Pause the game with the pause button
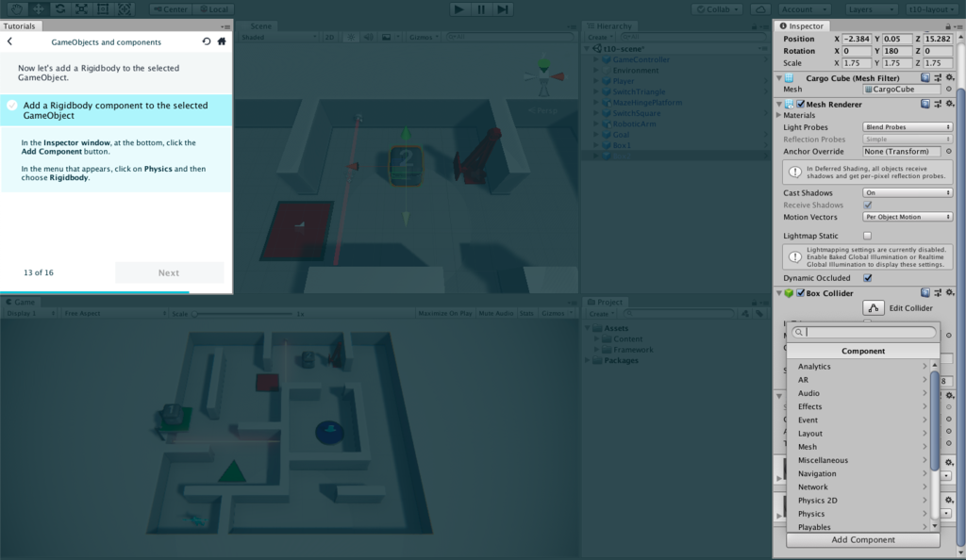 481,9
